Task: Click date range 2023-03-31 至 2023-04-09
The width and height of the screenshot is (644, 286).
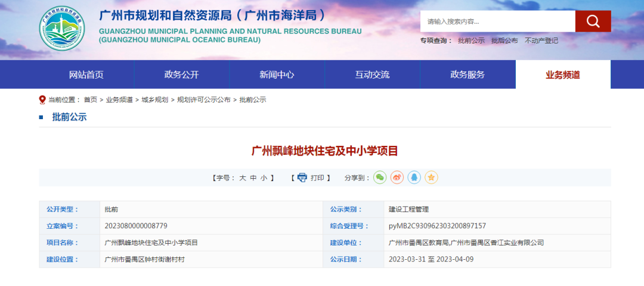Action: (431, 259)
